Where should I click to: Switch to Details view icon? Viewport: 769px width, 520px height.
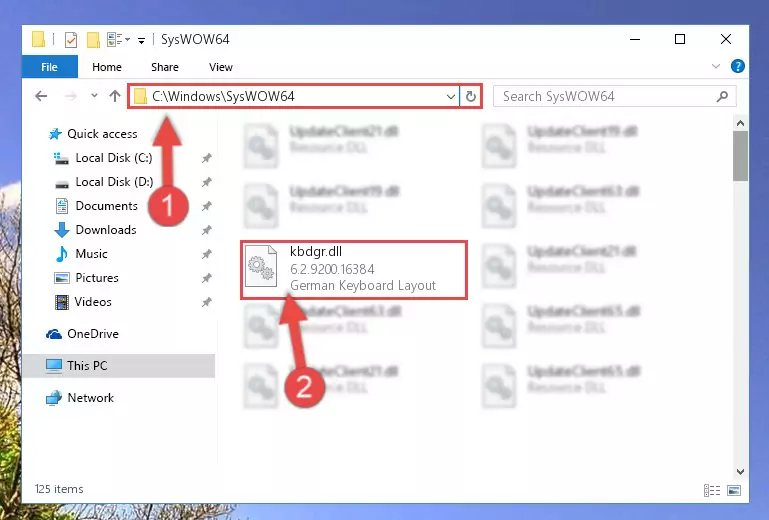click(712, 490)
